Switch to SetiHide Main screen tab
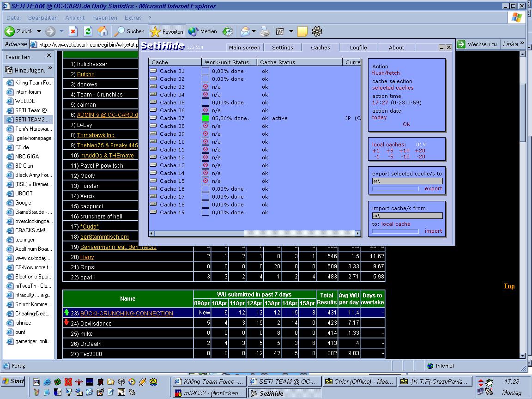The image size is (532, 399). pos(244,48)
